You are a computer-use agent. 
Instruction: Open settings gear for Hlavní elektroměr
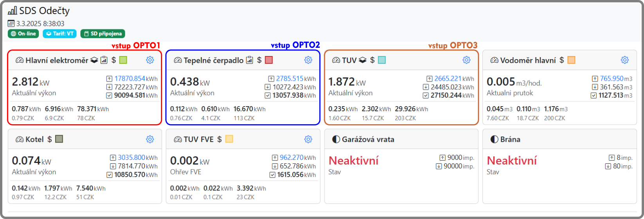150,60
